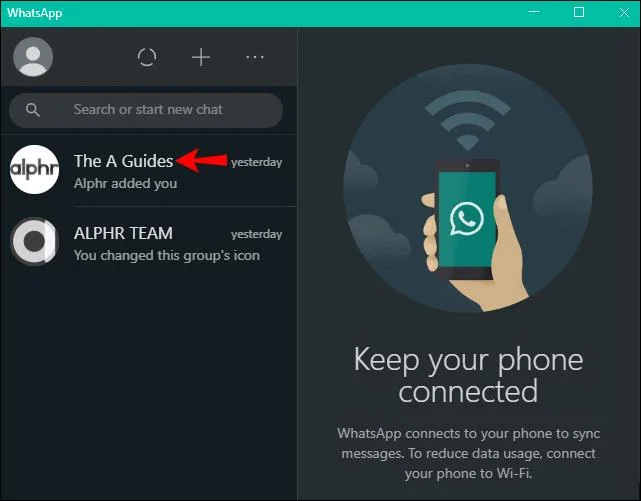This screenshot has width=641, height=501.
Task: Click the ALPHR TEAM group icon
Action: pos(34,242)
